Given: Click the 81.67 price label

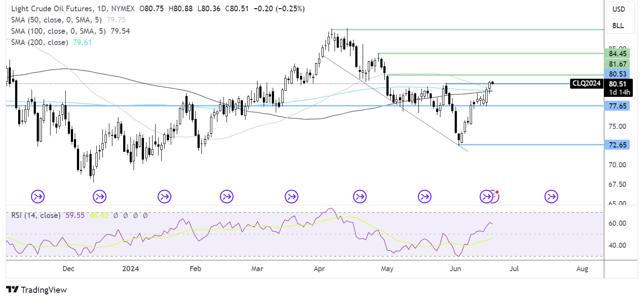Looking at the screenshot, I should click(x=618, y=64).
